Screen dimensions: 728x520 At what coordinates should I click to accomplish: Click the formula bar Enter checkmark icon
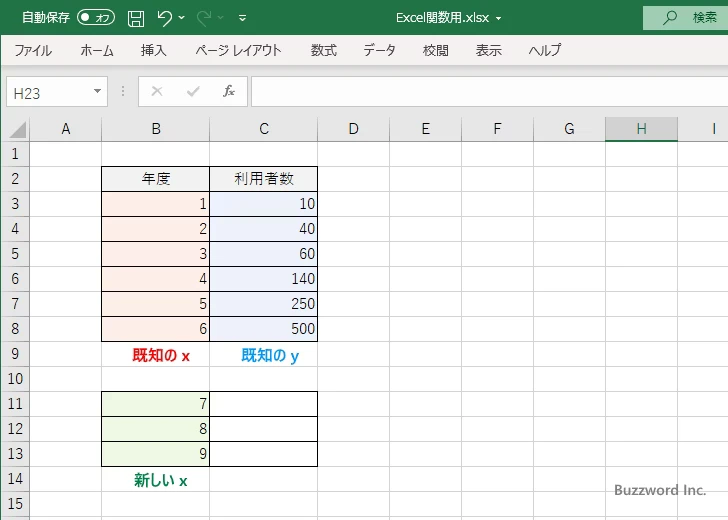(193, 91)
